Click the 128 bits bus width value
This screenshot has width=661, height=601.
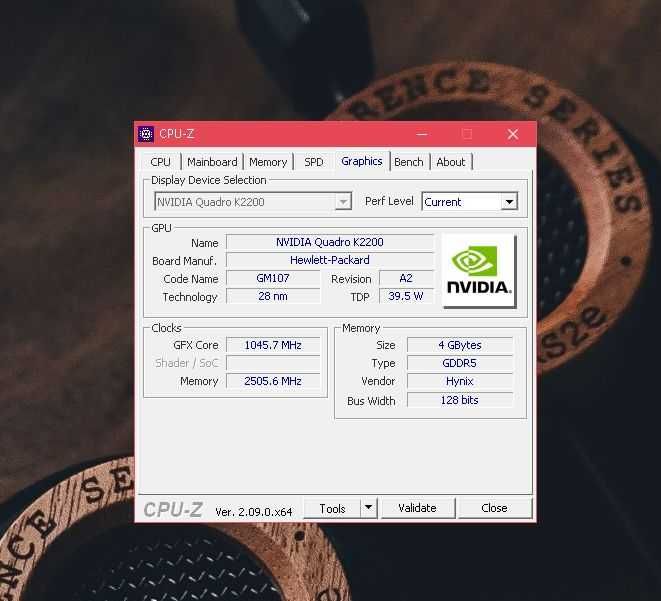(x=460, y=400)
